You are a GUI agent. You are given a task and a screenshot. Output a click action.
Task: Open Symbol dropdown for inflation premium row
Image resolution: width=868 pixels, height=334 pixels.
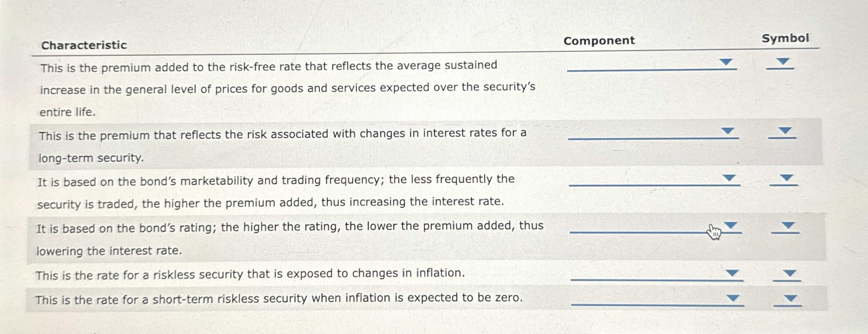(x=780, y=63)
